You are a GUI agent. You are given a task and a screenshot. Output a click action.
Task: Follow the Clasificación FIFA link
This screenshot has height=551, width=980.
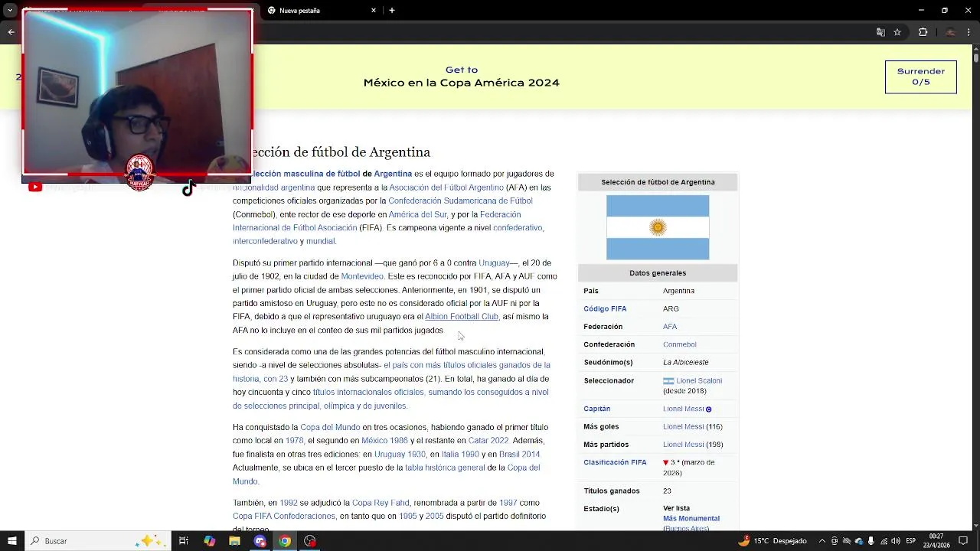click(x=615, y=463)
